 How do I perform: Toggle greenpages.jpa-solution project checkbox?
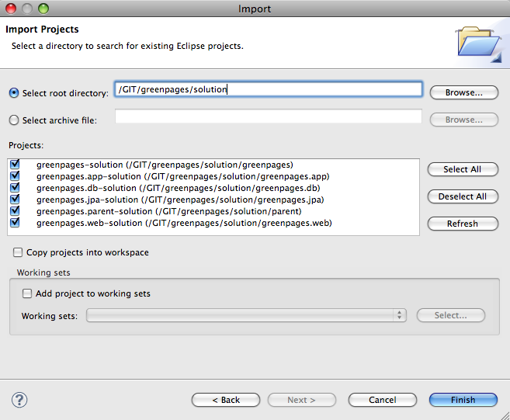15,199
